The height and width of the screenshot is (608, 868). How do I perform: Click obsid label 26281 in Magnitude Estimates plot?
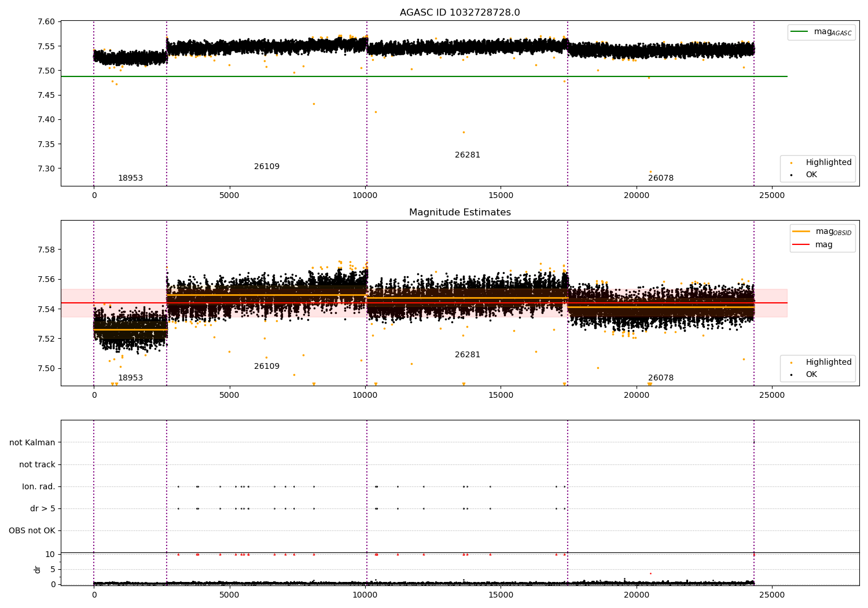click(x=468, y=355)
